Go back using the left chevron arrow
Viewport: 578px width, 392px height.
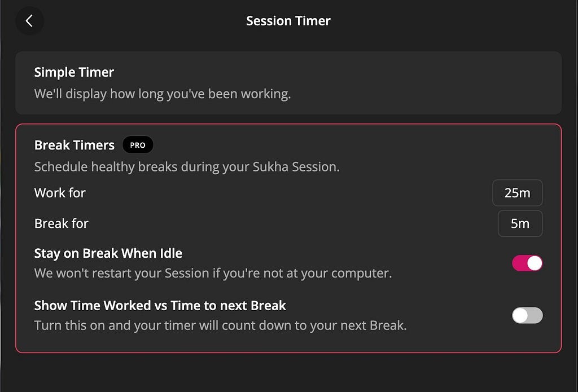[29, 21]
